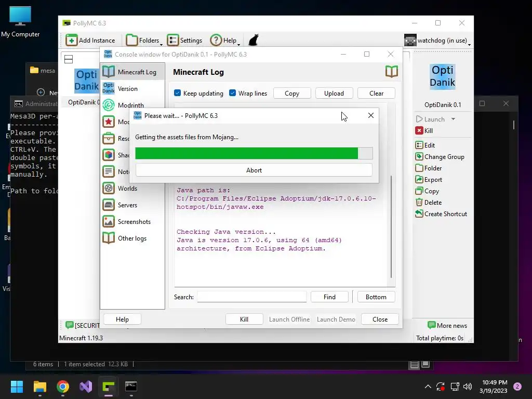Viewport: 532px width, 399px height.
Task: Select the OptiDanik instance in list
Action: point(85,86)
